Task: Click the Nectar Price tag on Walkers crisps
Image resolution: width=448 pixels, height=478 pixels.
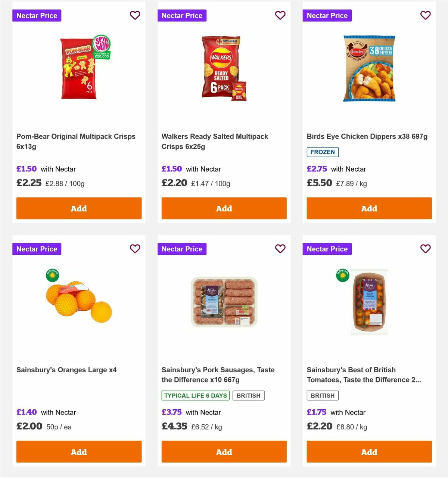Action: click(182, 15)
